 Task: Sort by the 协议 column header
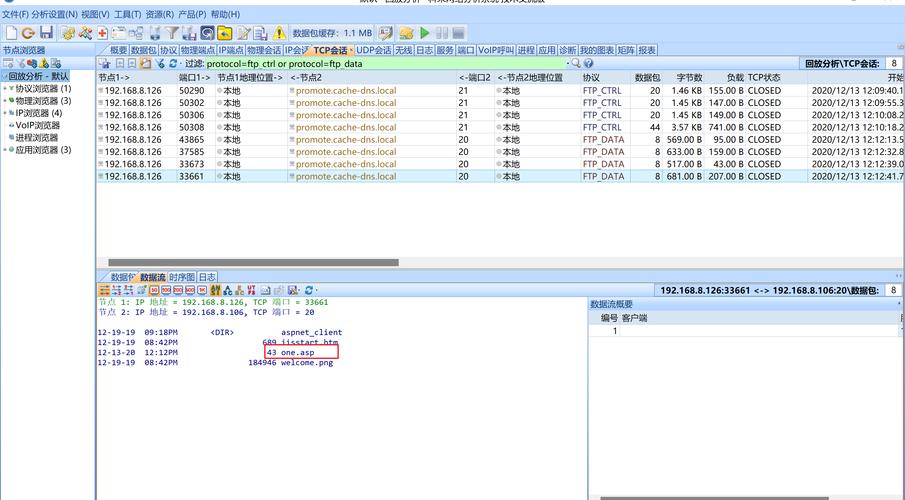[x=606, y=77]
